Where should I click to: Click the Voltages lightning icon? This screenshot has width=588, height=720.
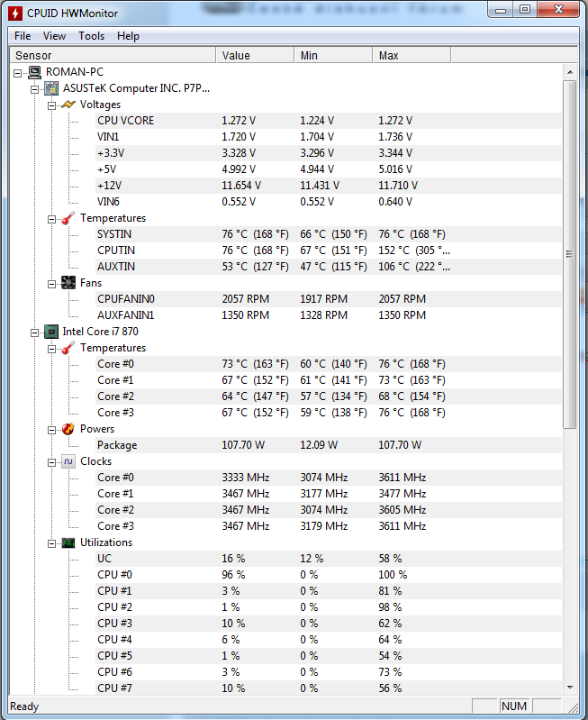coord(68,105)
